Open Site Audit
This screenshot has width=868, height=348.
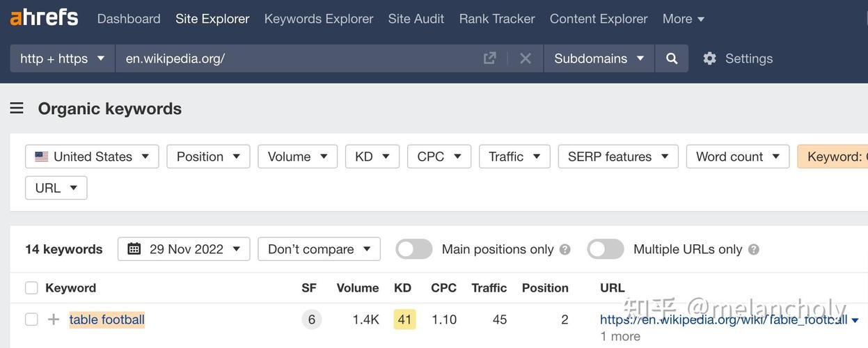coord(416,19)
